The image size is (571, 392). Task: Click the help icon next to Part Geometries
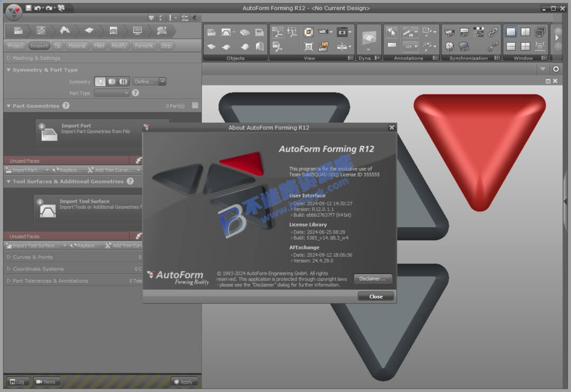coord(66,106)
